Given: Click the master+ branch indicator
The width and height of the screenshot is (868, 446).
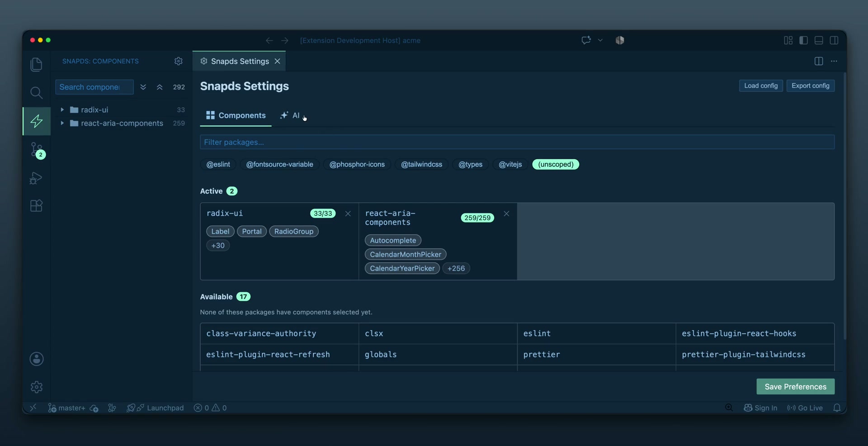Looking at the screenshot, I should tap(66, 408).
